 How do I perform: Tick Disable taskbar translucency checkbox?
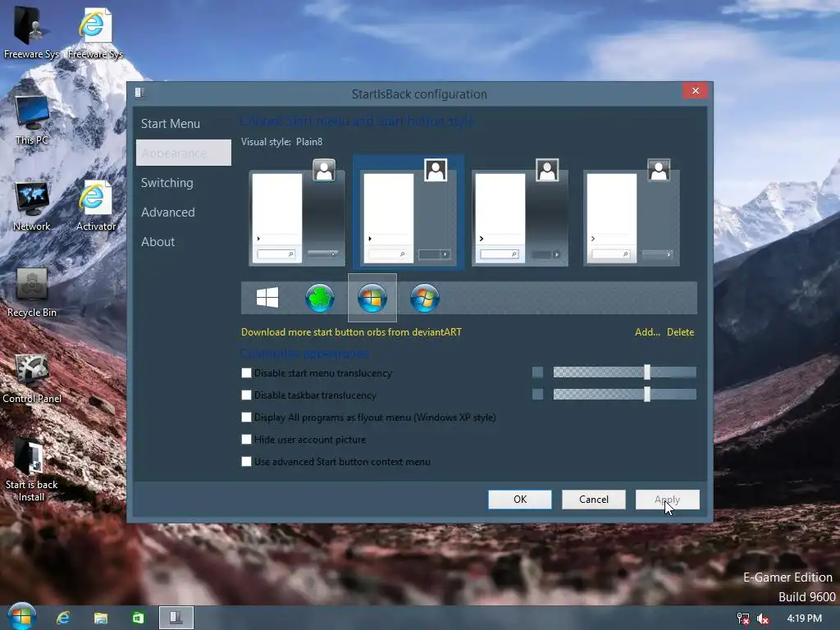[x=246, y=395]
